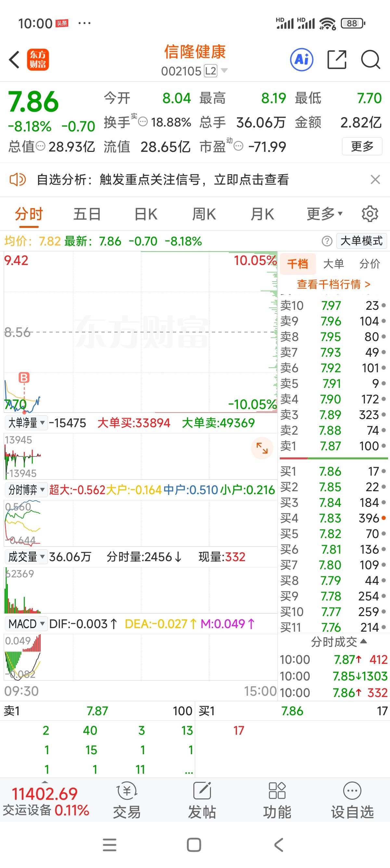Tap the speaker announcement icon
The width and height of the screenshot is (390, 868).
coord(18,179)
